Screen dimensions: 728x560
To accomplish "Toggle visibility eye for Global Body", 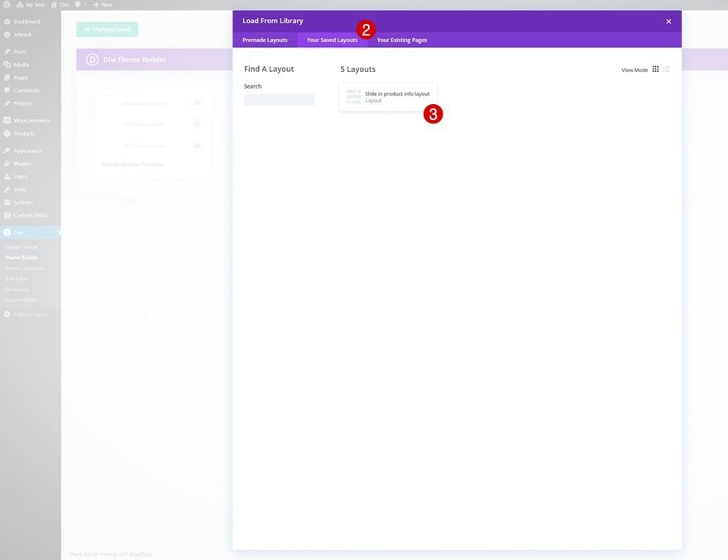I will [197, 124].
